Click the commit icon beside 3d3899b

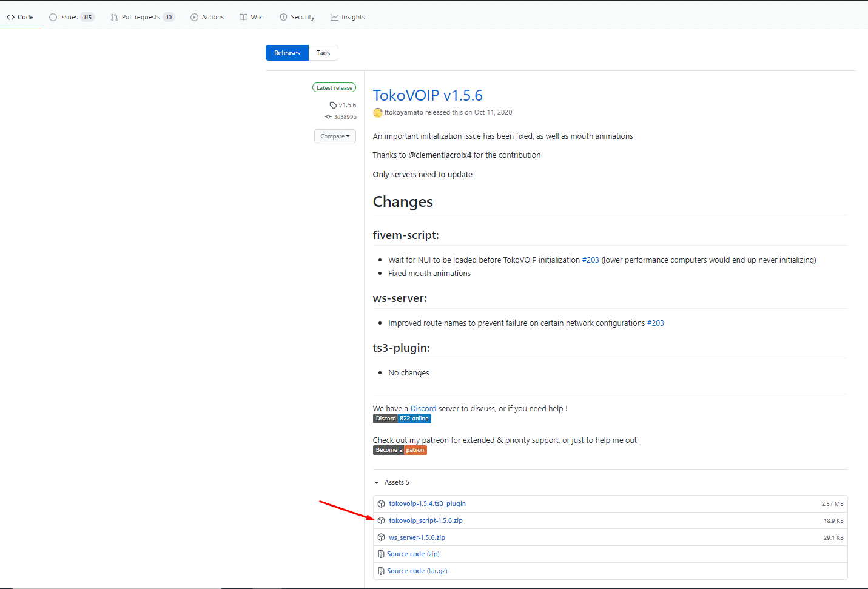point(328,117)
